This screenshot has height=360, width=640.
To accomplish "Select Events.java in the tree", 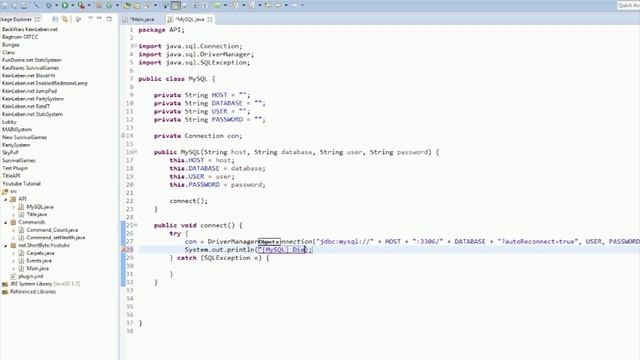I will (x=39, y=261).
